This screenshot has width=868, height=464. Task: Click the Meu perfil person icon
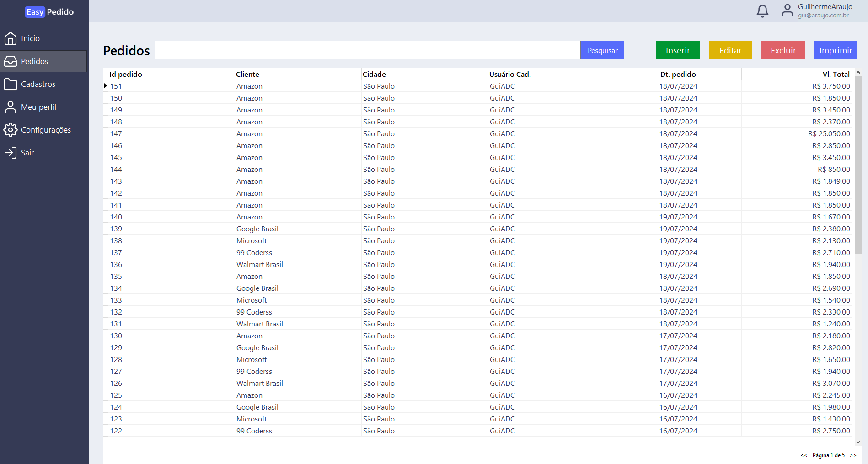point(11,107)
